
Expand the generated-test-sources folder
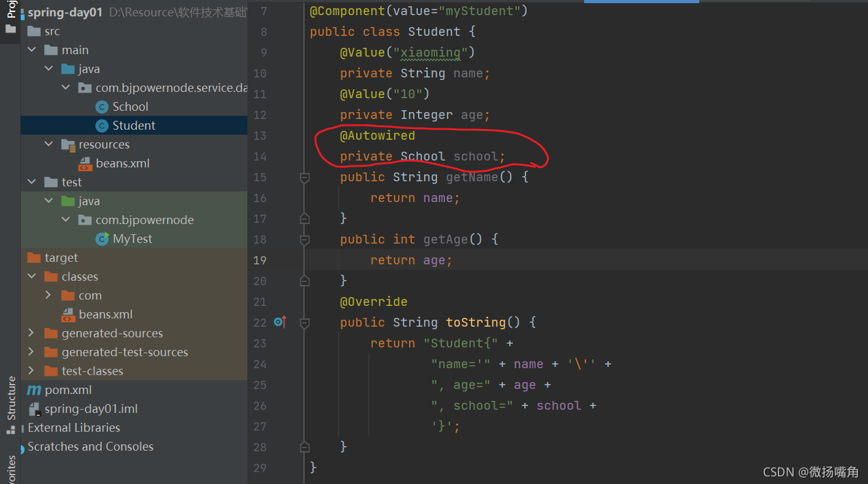click(31, 352)
